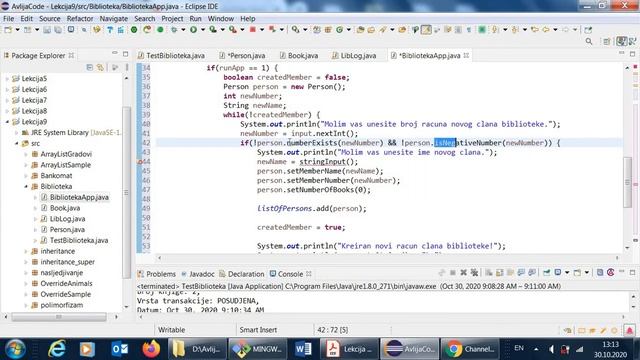
Task: Maximize the Console view
Action: coord(632,272)
